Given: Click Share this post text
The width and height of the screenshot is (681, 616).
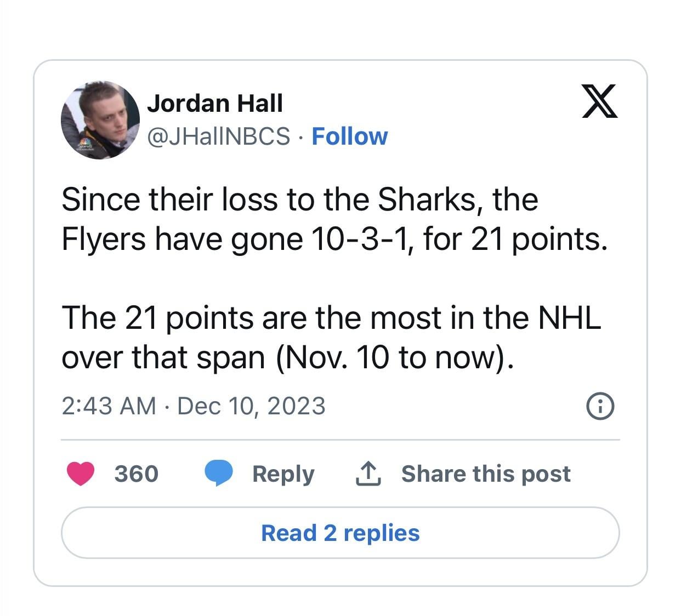Looking at the screenshot, I should point(486,474).
